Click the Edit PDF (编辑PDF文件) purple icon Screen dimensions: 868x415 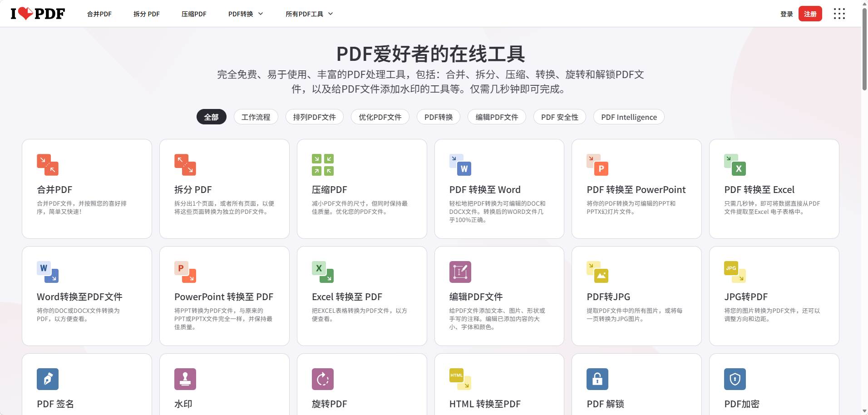[x=460, y=272]
